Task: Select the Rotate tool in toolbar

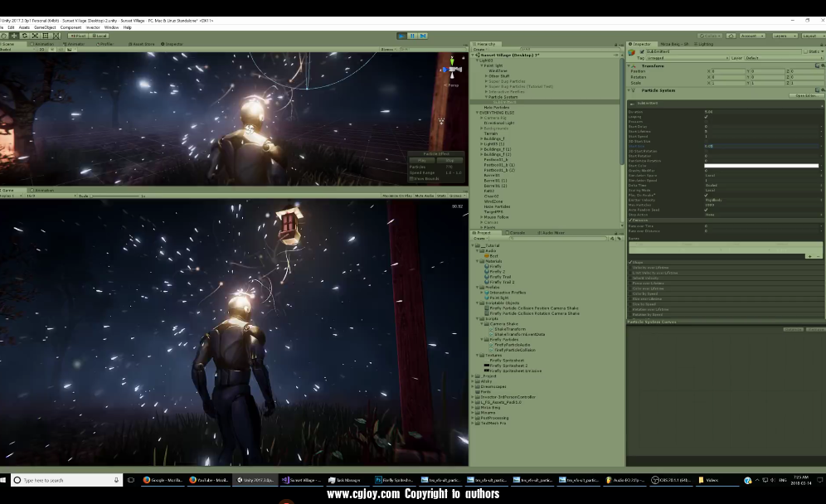Action: (x=25, y=36)
